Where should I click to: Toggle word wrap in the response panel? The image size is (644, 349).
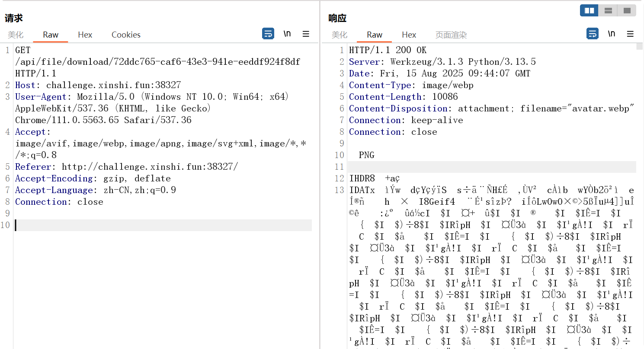pos(593,34)
